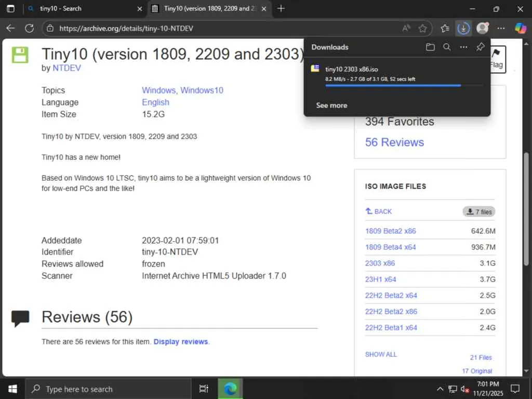
Task: Download 22H2 Beta2 x64 ISO
Action: point(391,296)
